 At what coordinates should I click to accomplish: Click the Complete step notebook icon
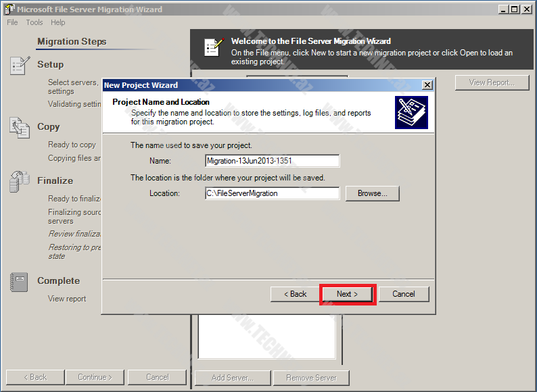20,281
